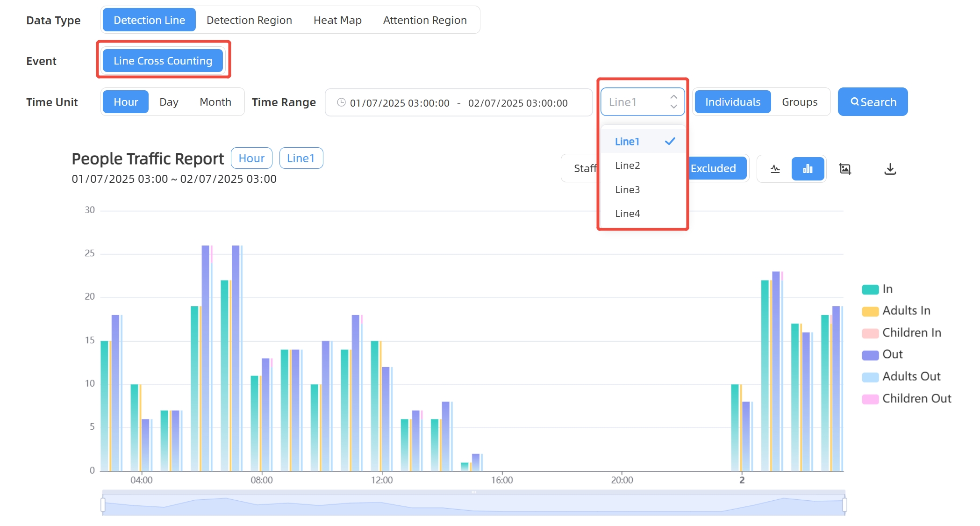Click the clock icon in Time Range
Viewport: 980px width, 526px height.
click(x=341, y=102)
